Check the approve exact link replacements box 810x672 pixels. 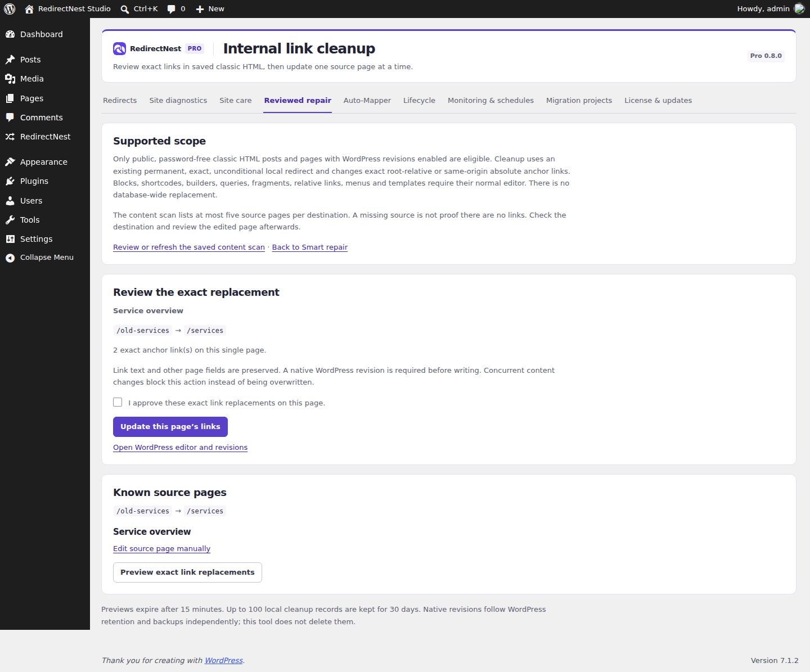pos(118,402)
